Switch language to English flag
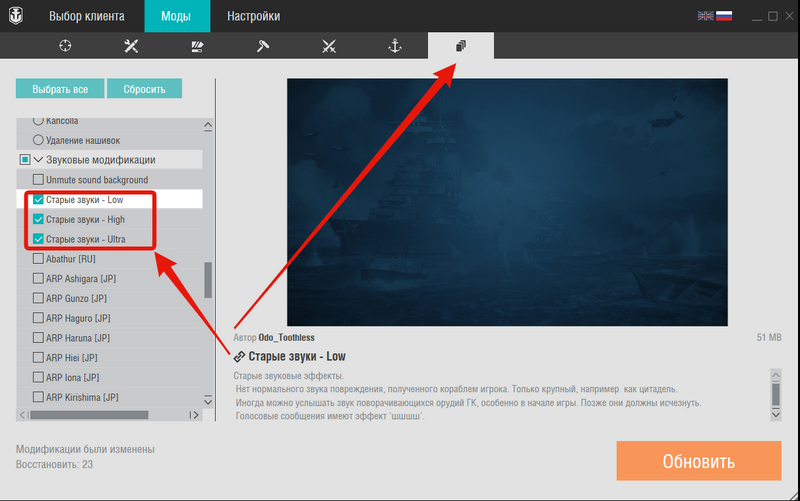This screenshot has height=501, width=800. tap(705, 16)
